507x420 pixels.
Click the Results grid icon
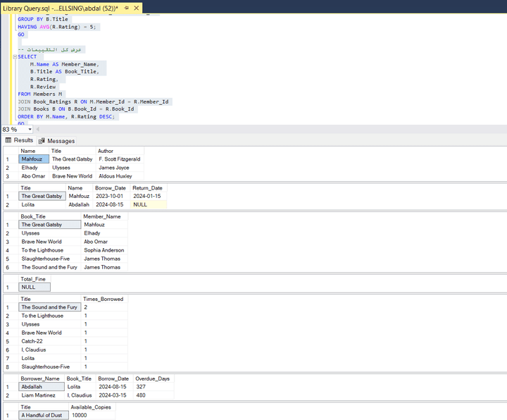click(x=8, y=141)
